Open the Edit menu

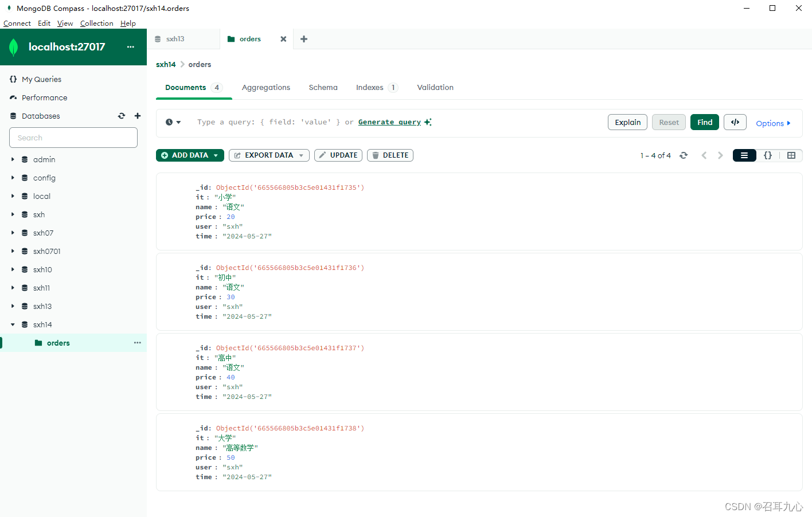44,23
